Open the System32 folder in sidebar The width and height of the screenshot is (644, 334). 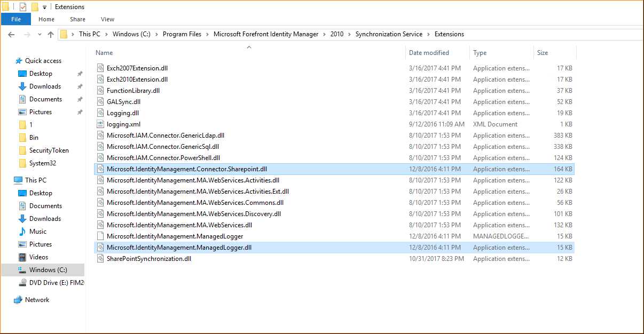tap(43, 163)
